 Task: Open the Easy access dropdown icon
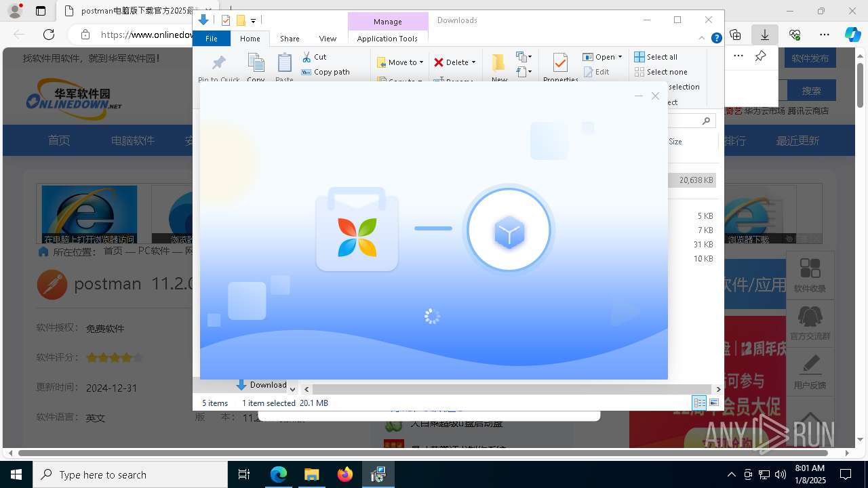pos(524,71)
